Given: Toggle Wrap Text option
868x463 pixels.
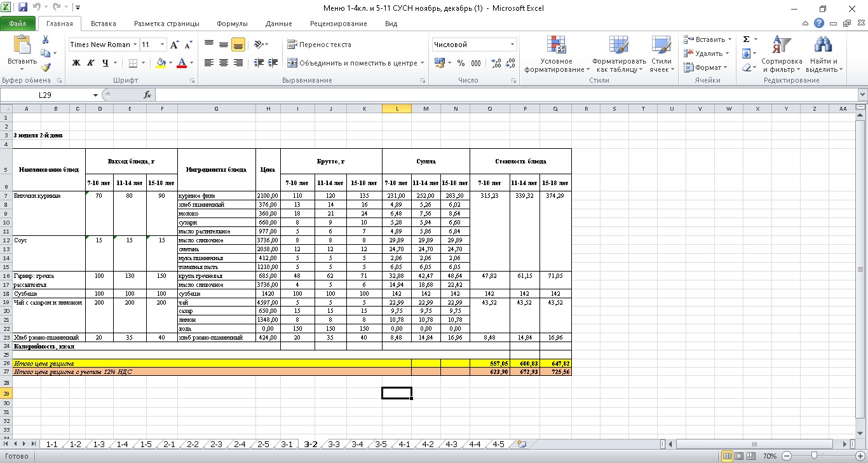Looking at the screenshot, I should point(319,45).
